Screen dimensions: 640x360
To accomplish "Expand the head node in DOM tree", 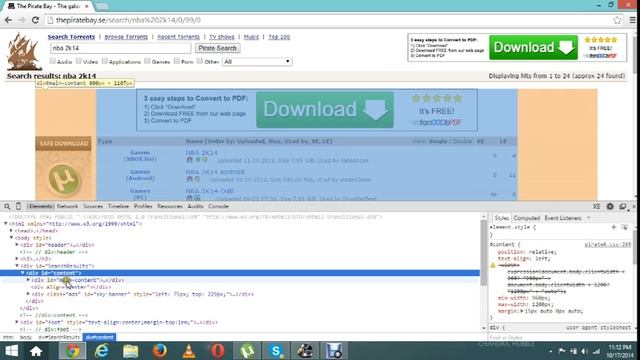I will pyautogui.click(x=11, y=231).
